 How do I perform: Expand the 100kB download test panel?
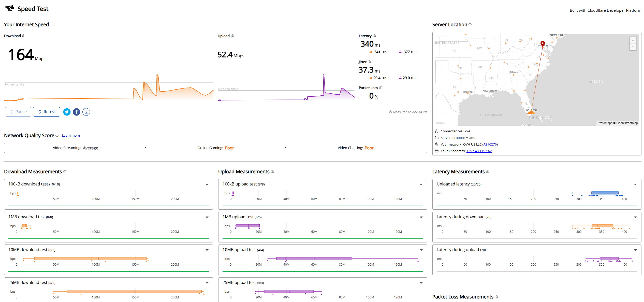pyautogui.click(x=207, y=184)
